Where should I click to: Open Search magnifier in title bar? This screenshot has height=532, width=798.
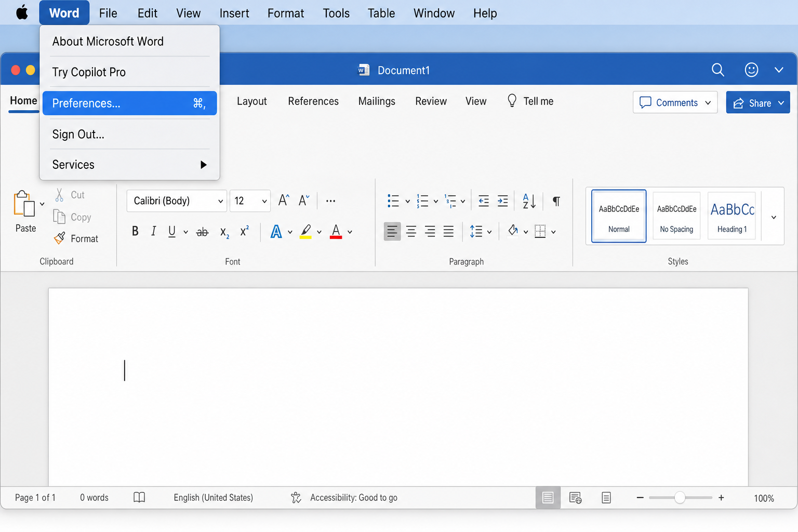coord(718,70)
